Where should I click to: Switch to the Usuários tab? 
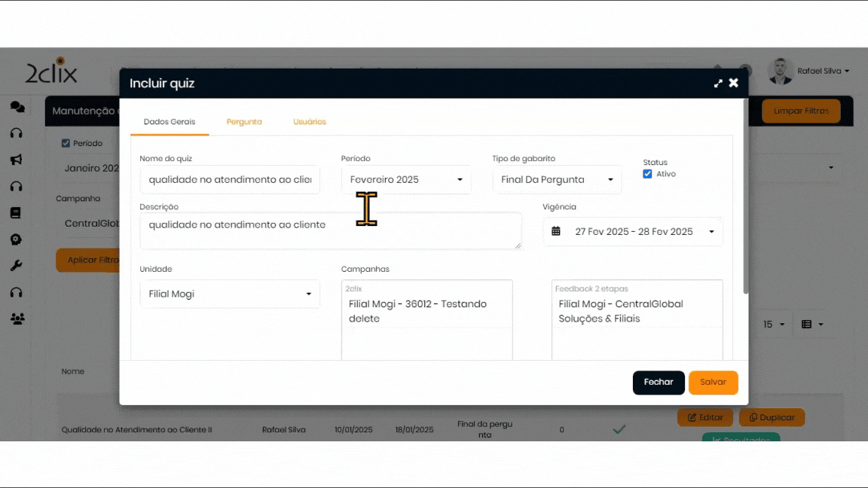[310, 122]
